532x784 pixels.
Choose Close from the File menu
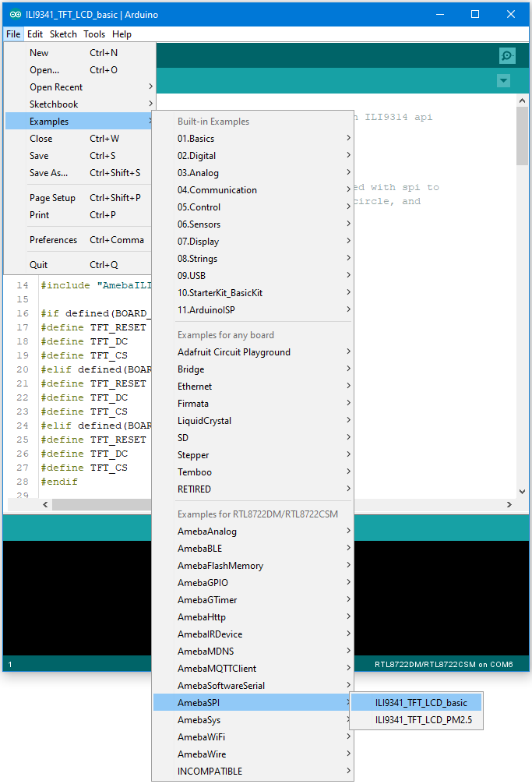click(x=80, y=139)
